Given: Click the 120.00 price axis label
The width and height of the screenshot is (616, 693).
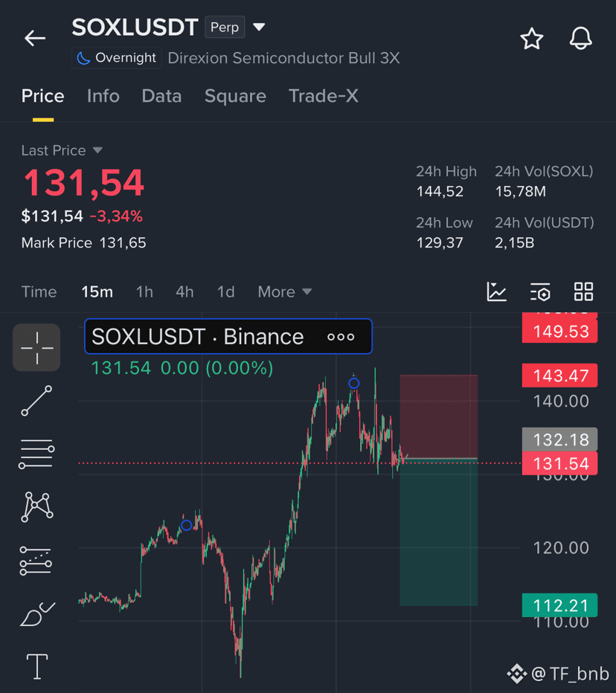Looking at the screenshot, I should (x=561, y=547).
